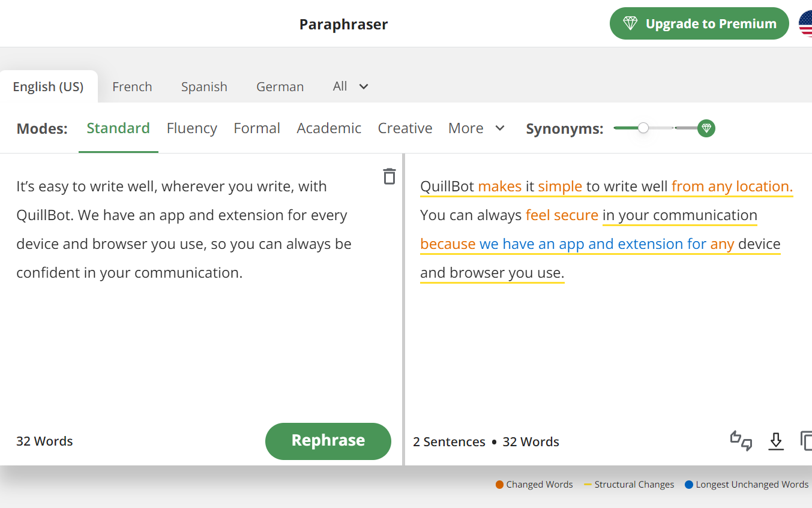812x508 pixels.
Task: Click the thumbs up/down feedback icon
Action: (x=741, y=441)
